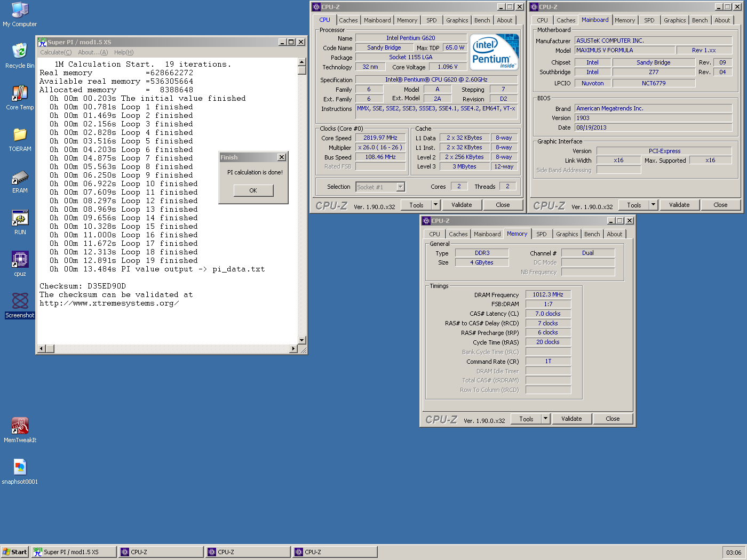747x560 pixels.
Task: Select the RUN desktop shortcut
Action: [20, 222]
